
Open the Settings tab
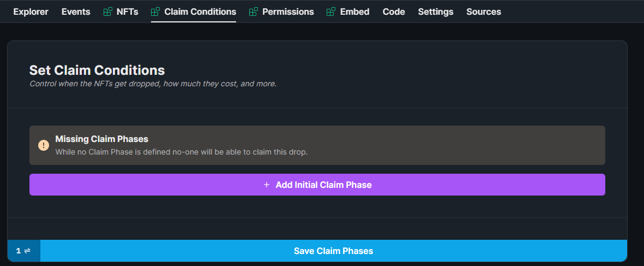[435, 12]
